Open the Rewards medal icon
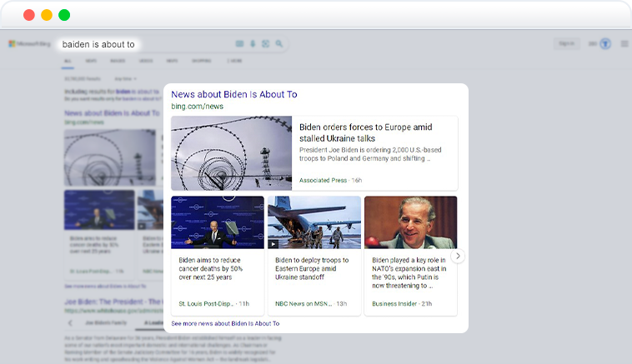The height and width of the screenshot is (364, 632). 605,43
